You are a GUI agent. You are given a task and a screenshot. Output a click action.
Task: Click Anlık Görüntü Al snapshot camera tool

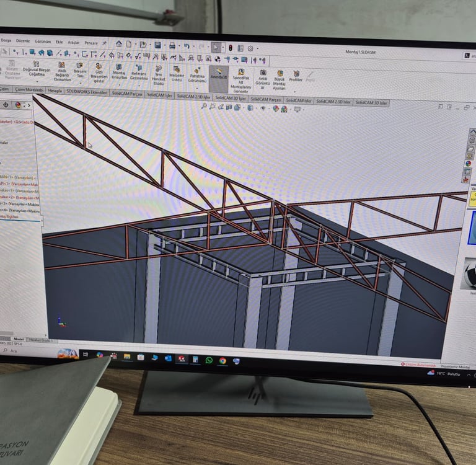pos(263,79)
